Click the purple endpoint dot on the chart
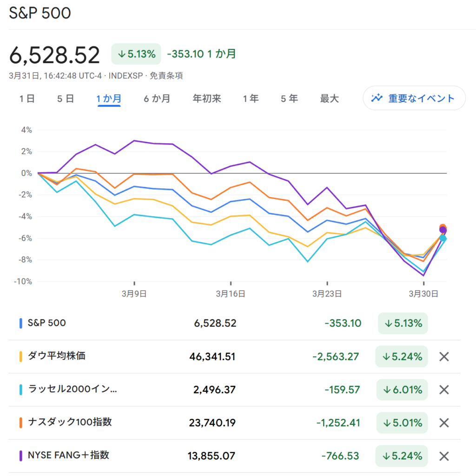The height and width of the screenshot is (476, 476). click(443, 230)
